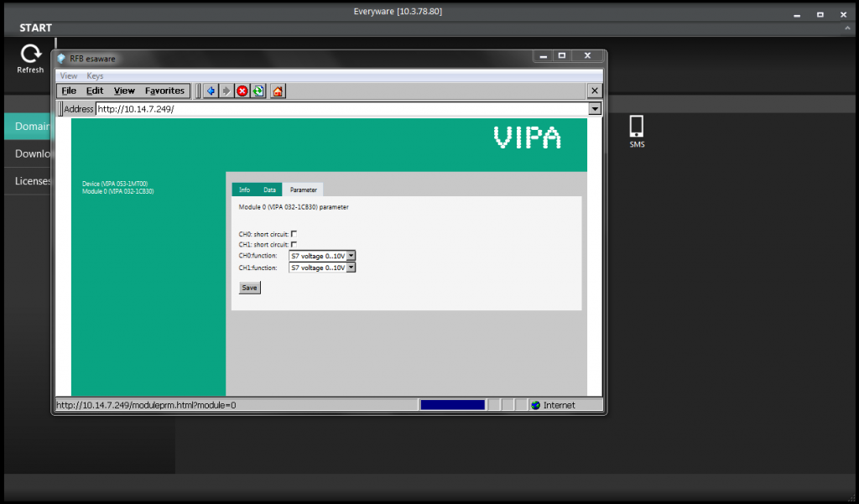Select the Domain sidebar item
This screenshot has height=504, width=859.
click(x=28, y=127)
